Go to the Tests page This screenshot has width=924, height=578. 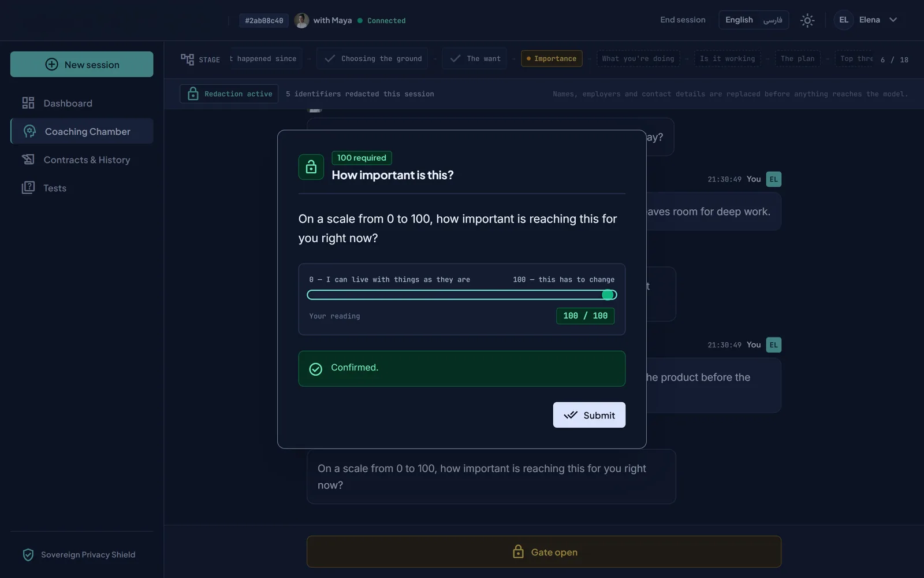click(x=81, y=188)
